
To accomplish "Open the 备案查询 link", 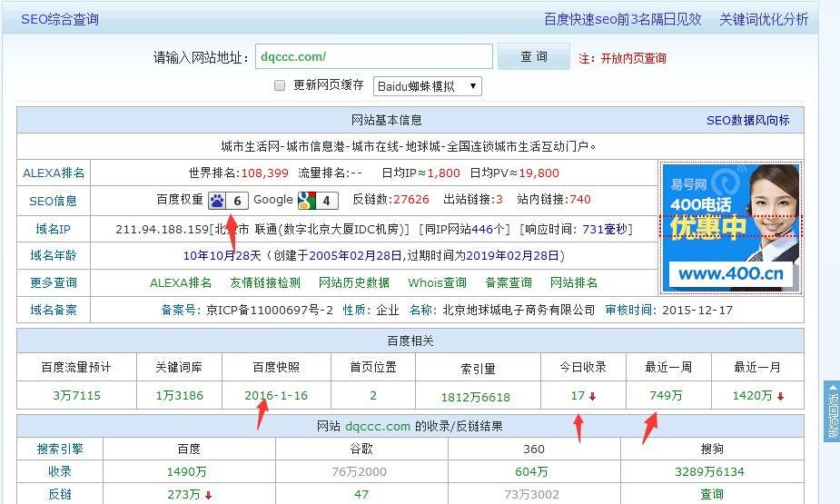I will click(509, 282).
